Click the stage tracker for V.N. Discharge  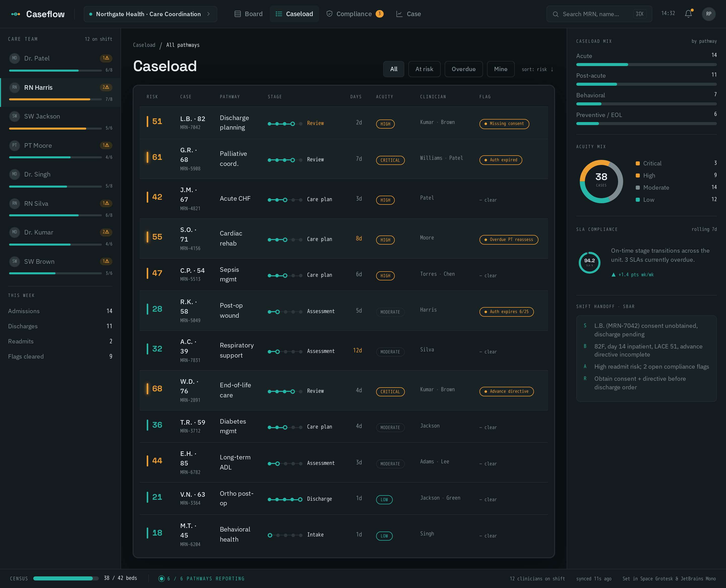click(285, 499)
